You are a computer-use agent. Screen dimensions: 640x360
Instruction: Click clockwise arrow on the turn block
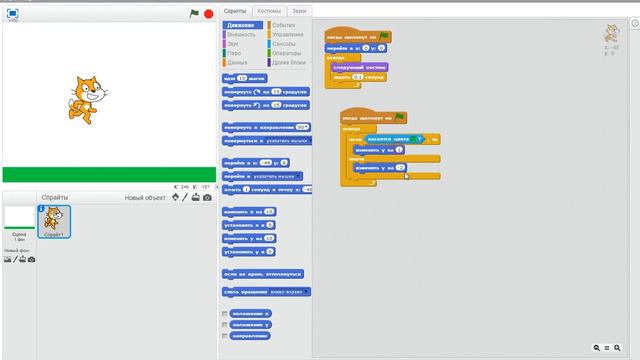click(x=257, y=92)
